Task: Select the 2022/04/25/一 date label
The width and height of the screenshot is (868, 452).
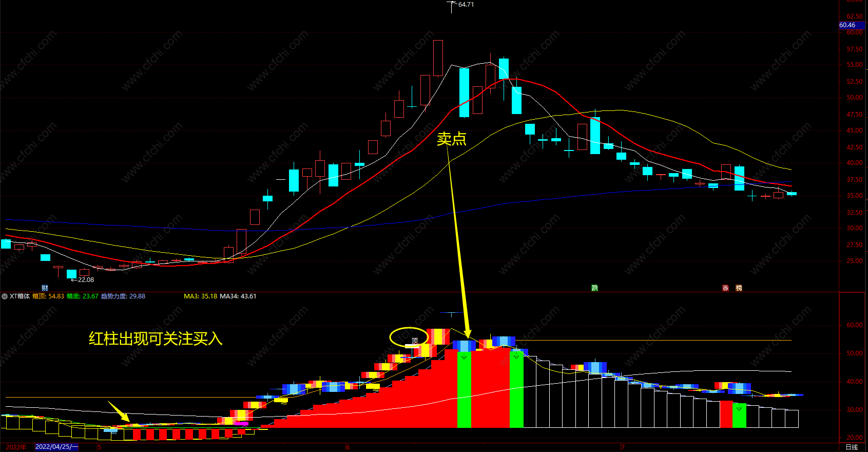Action: coord(56,447)
